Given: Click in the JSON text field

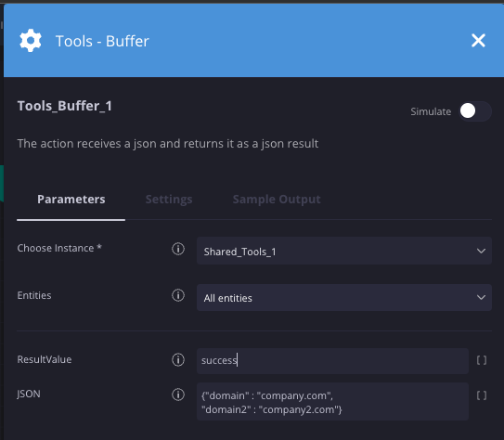Looking at the screenshot, I should 332,401.
